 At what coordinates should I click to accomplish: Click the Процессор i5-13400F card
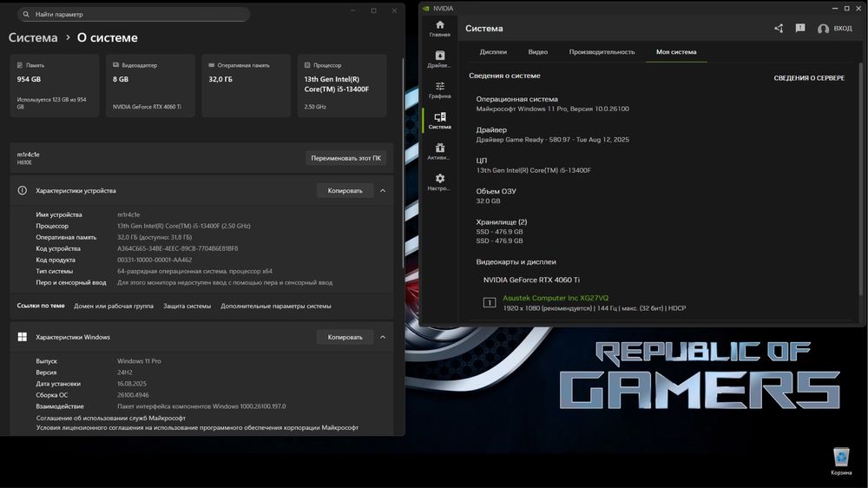(341, 86)
